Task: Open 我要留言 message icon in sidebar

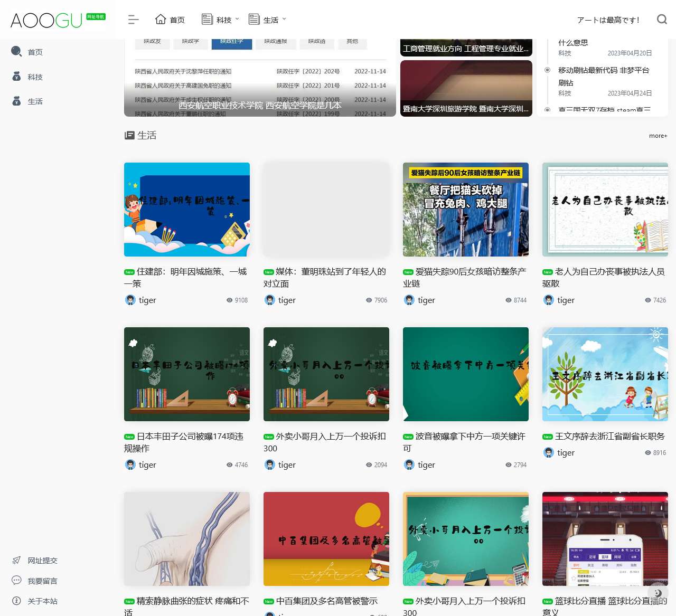Action: coord(16,581)
